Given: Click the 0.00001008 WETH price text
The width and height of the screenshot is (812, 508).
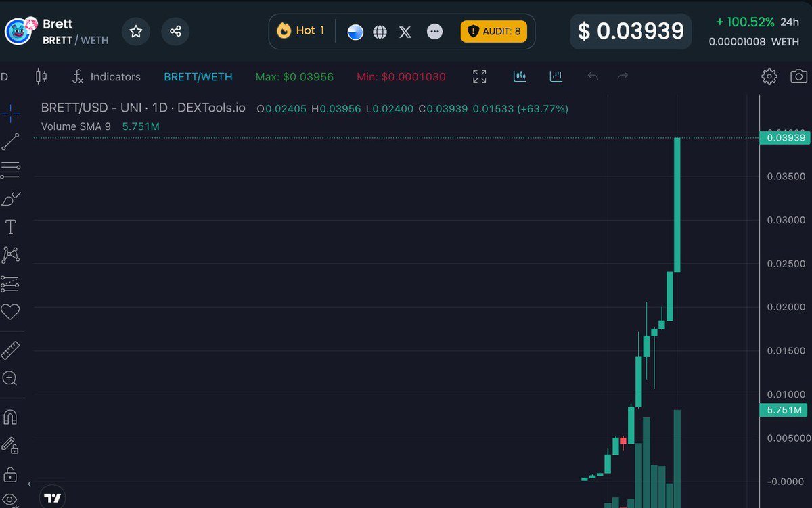Looking at the screenshot, I should tap(754, 42).
